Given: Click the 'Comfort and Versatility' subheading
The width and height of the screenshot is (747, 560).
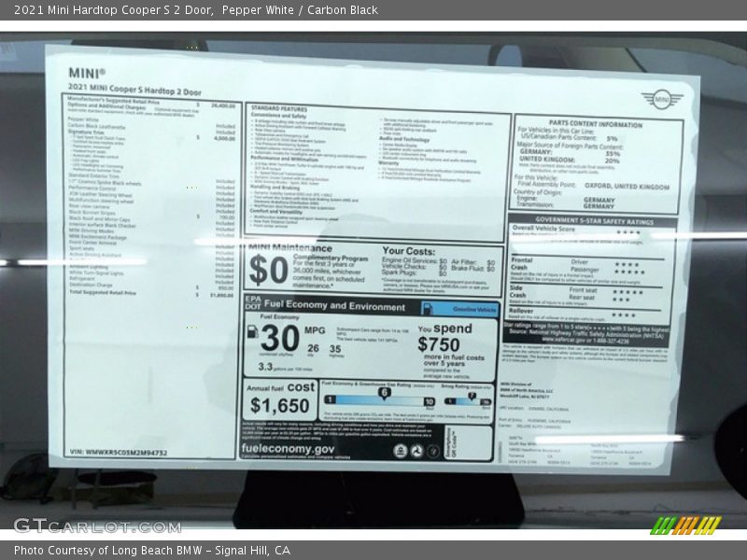Looking at the screenshot, I should click(276, 212).
